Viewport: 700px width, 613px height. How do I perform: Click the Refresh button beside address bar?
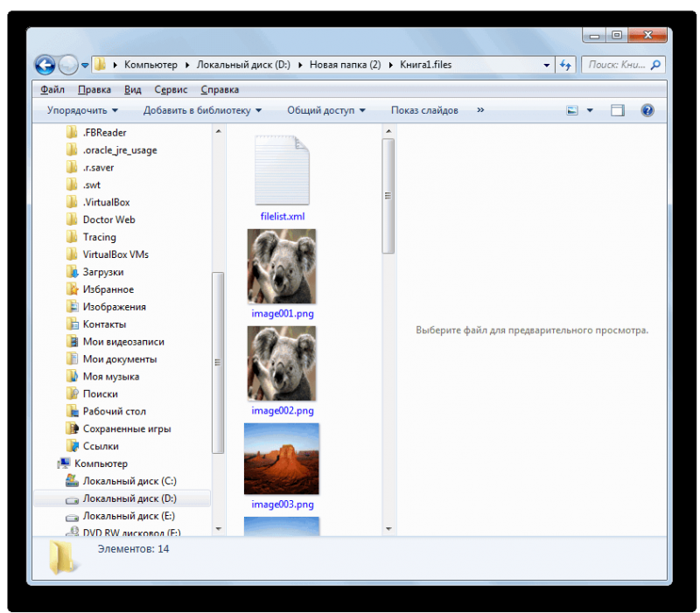coord(565,65)
